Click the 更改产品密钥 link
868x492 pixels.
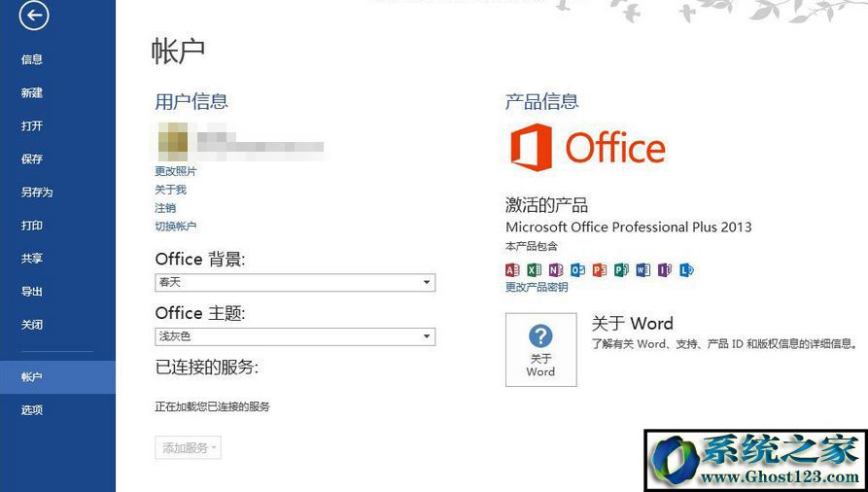pos(537,287)
